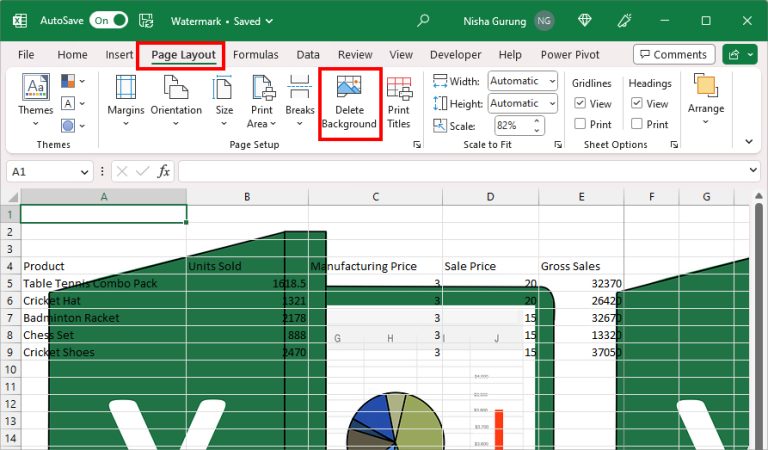Expand the formula bar

click(x=753, y=170)
